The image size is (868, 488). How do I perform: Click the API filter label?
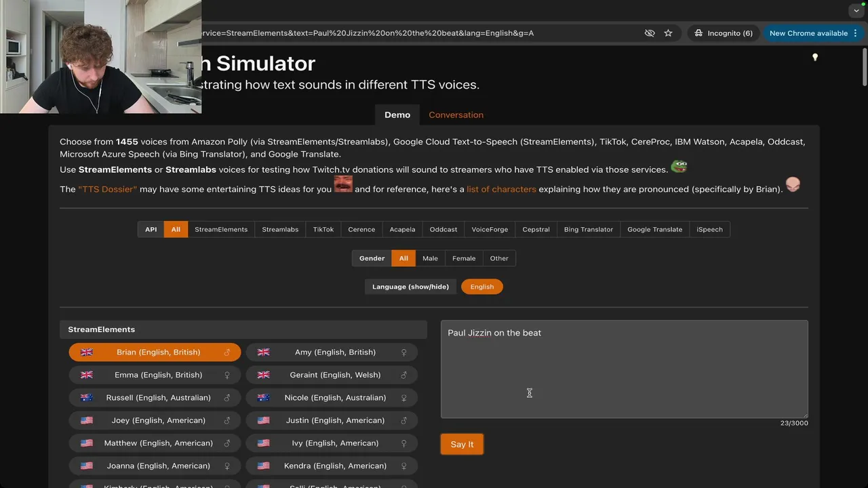[x=151, y=229]
